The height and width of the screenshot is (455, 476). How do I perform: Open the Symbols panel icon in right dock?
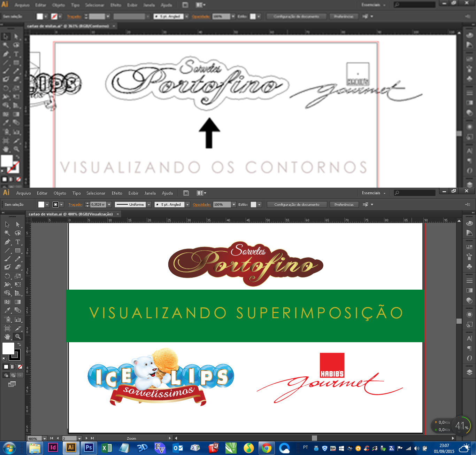click(x=469, y=266)
